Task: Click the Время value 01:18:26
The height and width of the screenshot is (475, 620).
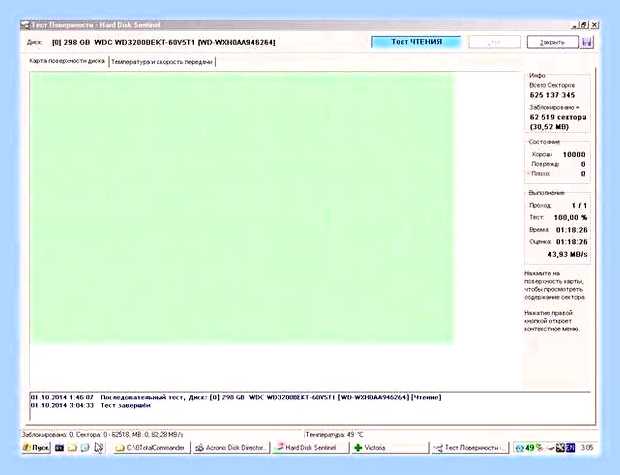Action: [571, 230]
